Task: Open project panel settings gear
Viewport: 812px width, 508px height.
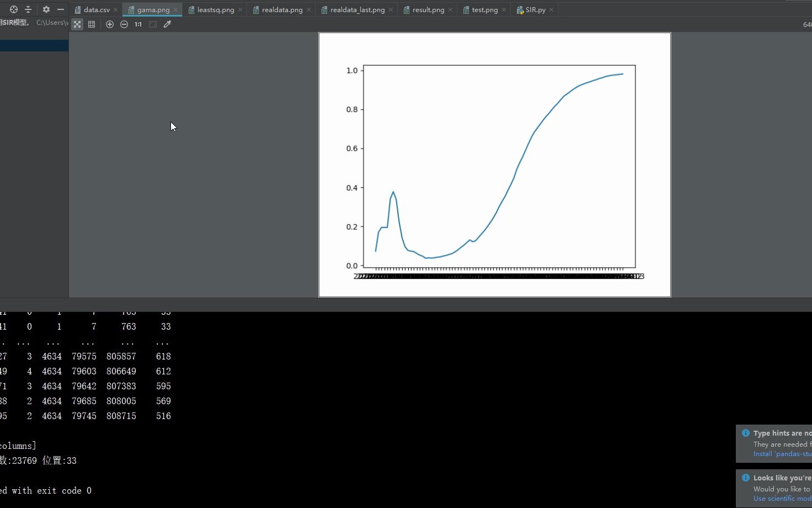Action: [x=46, y=9]
